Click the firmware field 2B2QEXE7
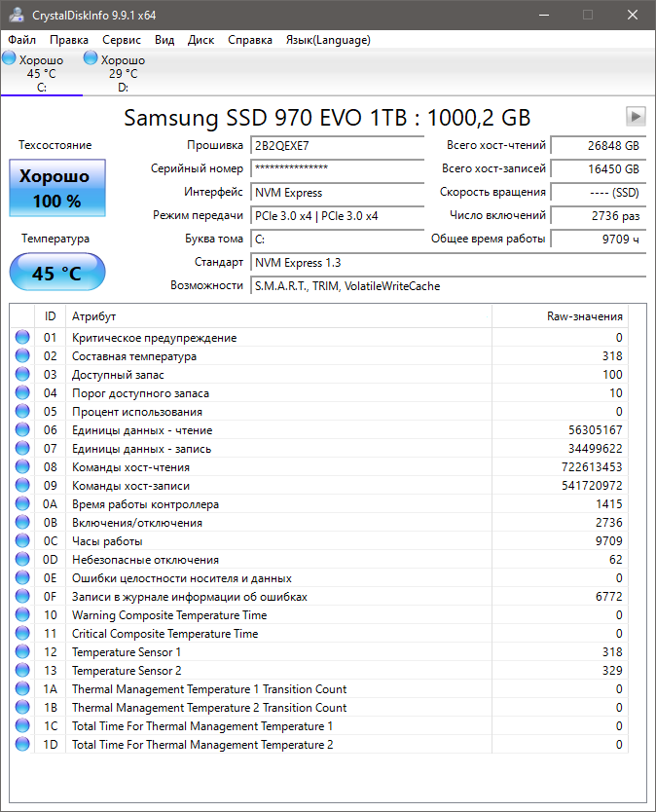Screen dimensions: 656x812 tap(337, 145)
